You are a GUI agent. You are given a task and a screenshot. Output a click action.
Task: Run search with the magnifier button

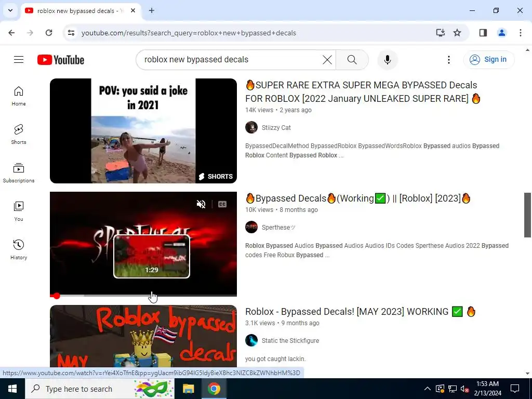click(352, 60)
